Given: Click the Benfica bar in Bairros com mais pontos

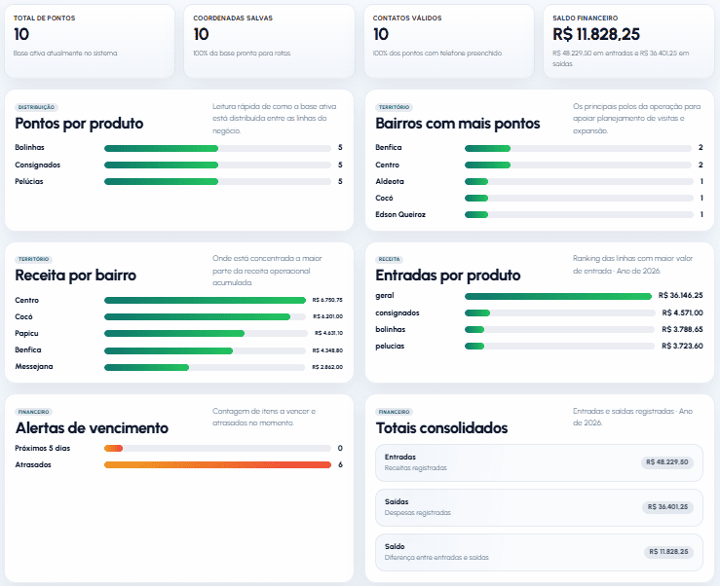Looking at the screenshot, I should [578, 148].
